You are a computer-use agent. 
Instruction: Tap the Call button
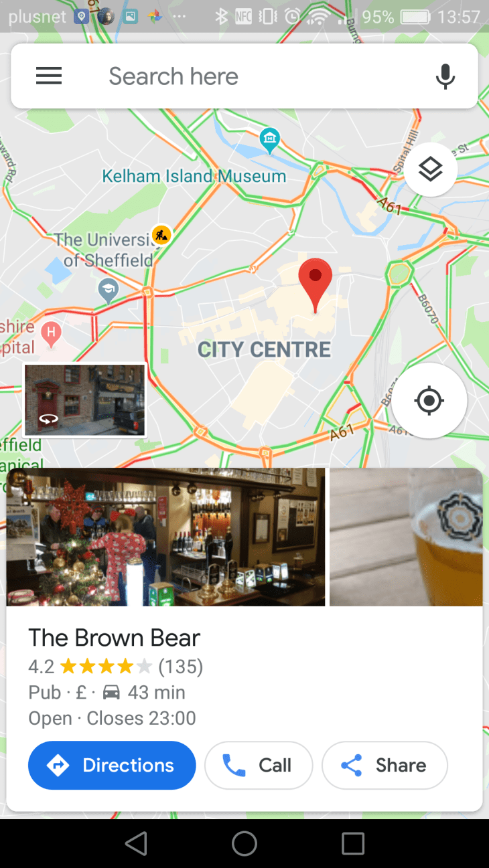click(x=259, y=765)
